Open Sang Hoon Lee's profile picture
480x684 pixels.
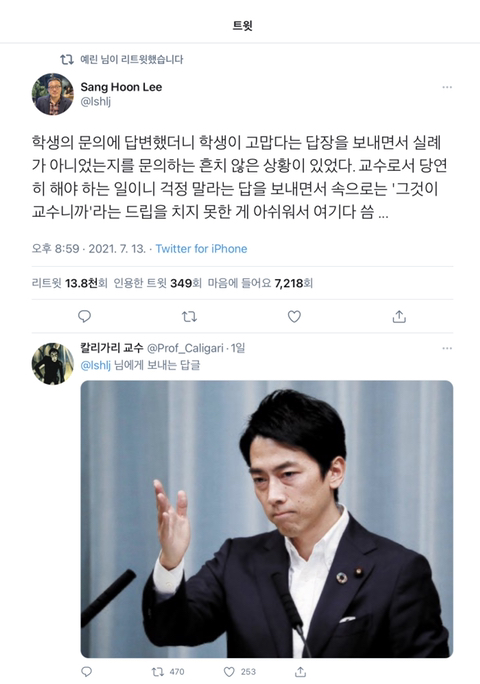53,94
